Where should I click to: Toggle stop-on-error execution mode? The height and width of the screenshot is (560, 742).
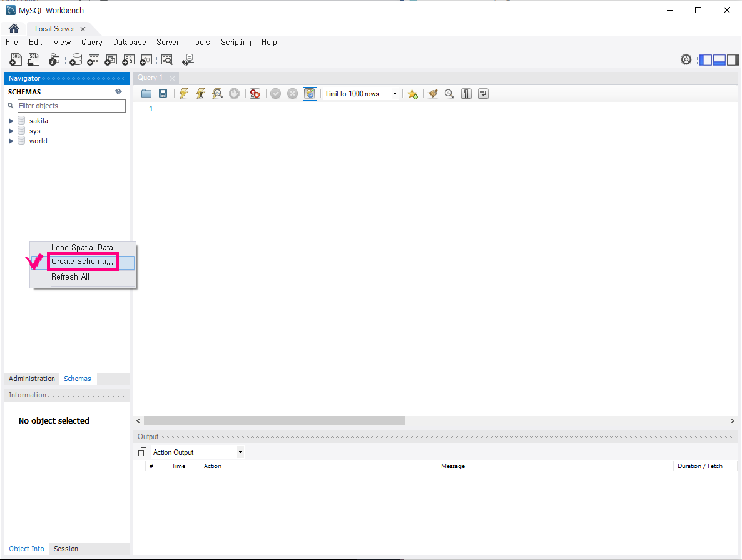click(x=255, y=94)
